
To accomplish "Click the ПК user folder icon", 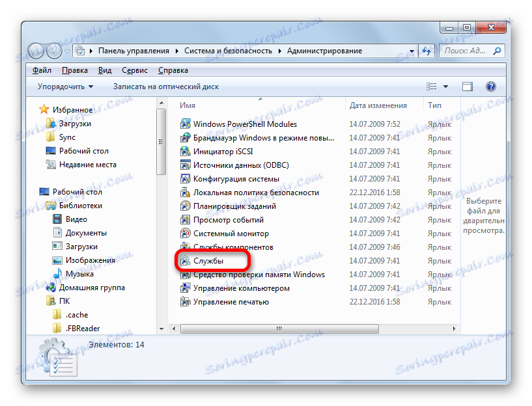I will [51, 301].
